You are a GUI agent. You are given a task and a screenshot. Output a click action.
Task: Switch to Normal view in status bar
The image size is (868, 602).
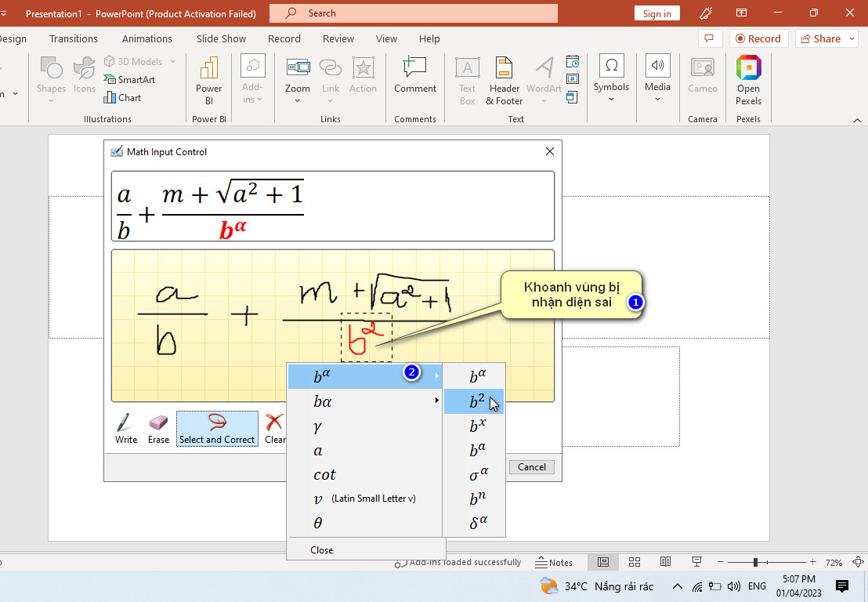[x=603, y=562]
